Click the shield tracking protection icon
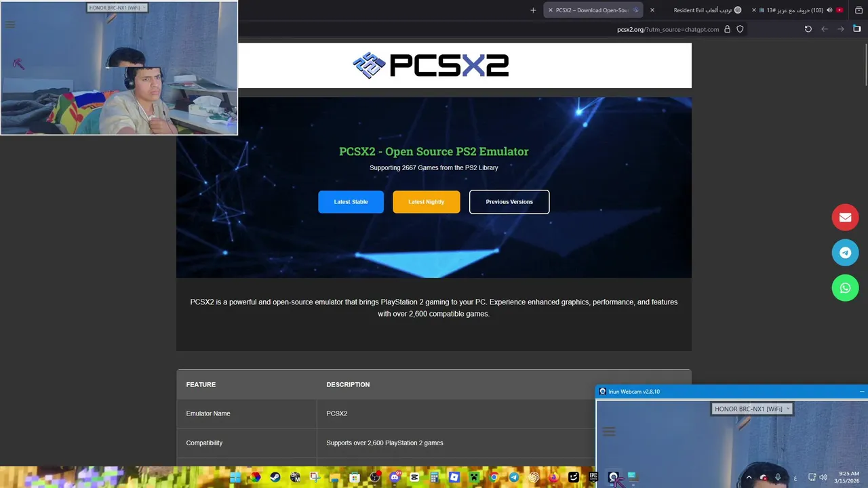The height and width of the screenshot is (488, 868). pos(740,29)
